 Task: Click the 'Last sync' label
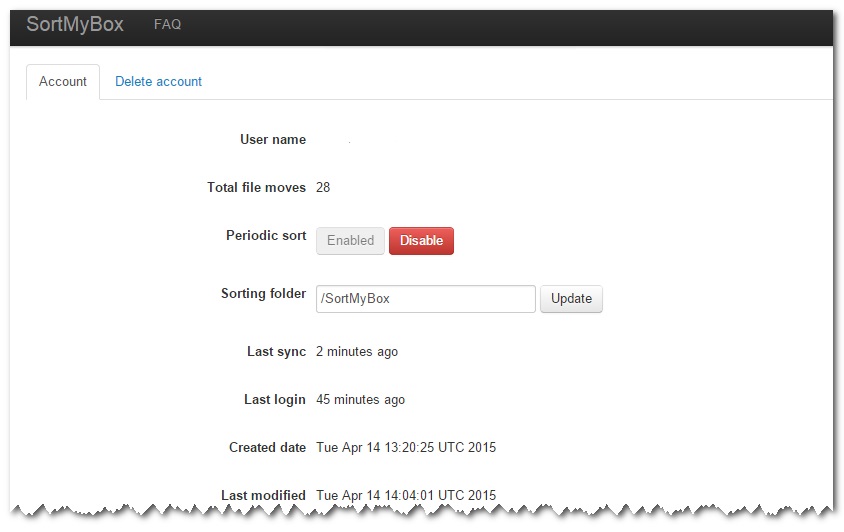click(277, 352)
